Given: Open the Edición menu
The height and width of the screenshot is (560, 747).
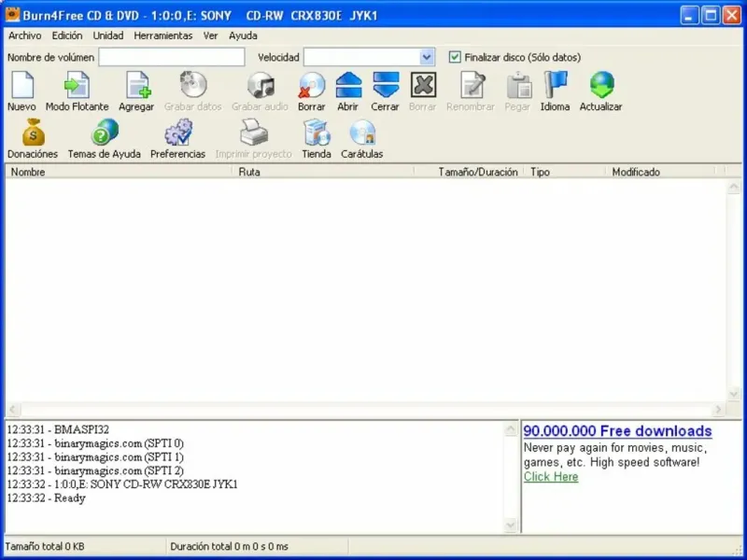Looking at the screenshot, I should pyautogui.click(x=67, y=35).
